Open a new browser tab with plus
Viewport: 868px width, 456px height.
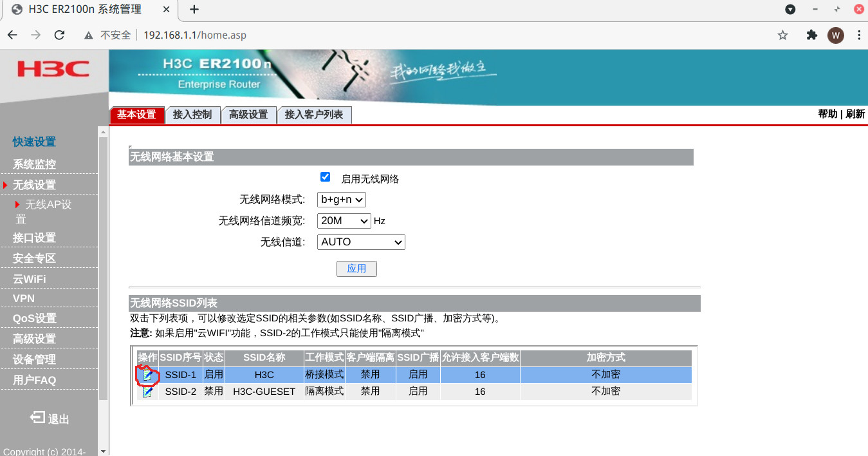(194, 9)
